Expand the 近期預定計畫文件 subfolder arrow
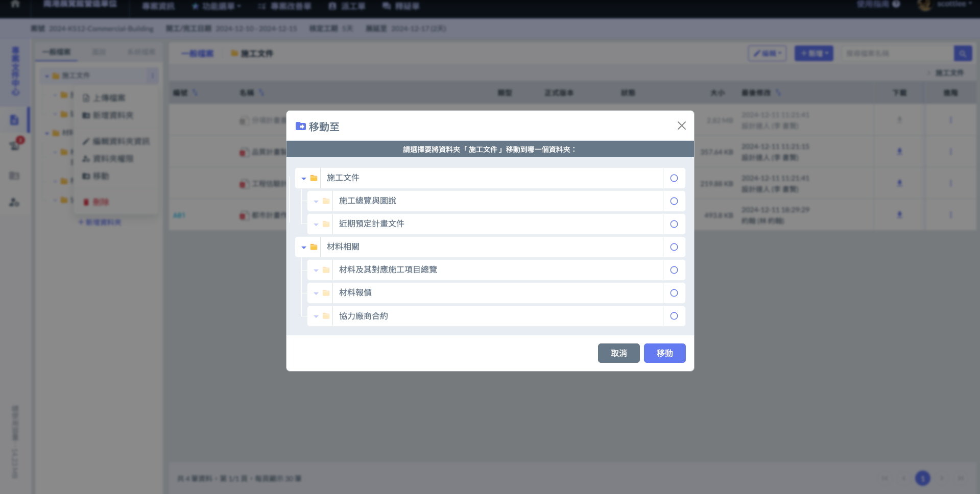The width and height of the screenshot is (980, 494). pos(316,225)
